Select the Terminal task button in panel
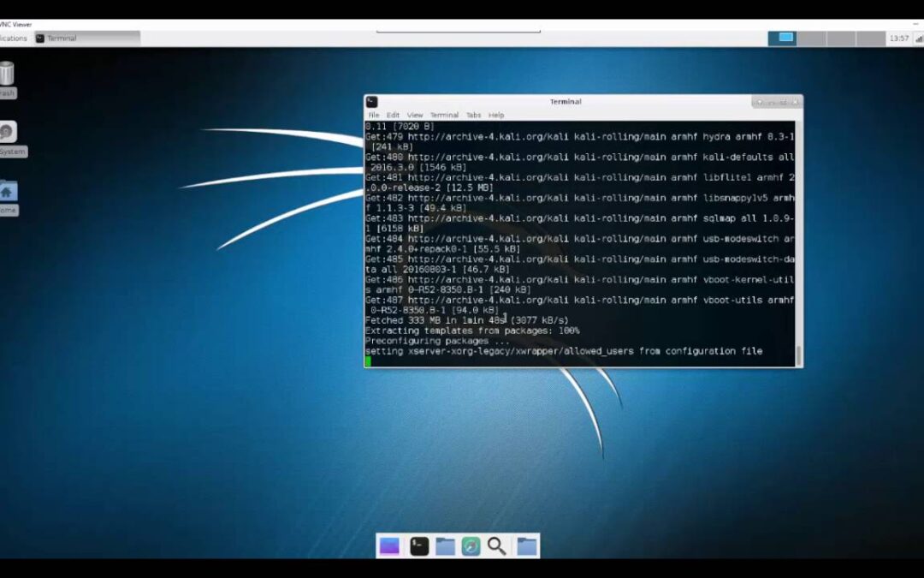The width and height of the screenshot is (924, 578). point(86,39)
